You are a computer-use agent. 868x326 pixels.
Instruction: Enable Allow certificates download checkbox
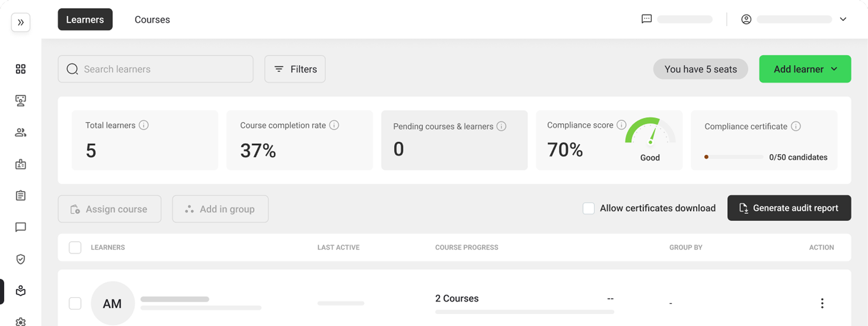(x=589, y=208)
